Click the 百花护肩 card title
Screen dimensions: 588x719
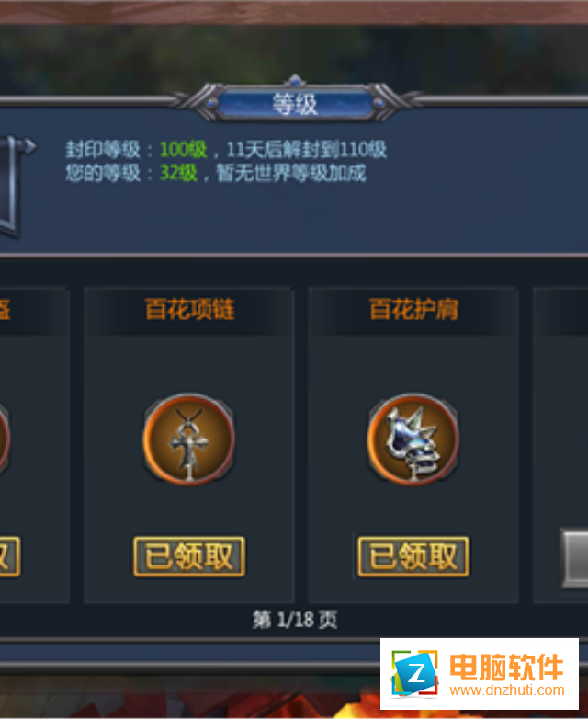413,309
